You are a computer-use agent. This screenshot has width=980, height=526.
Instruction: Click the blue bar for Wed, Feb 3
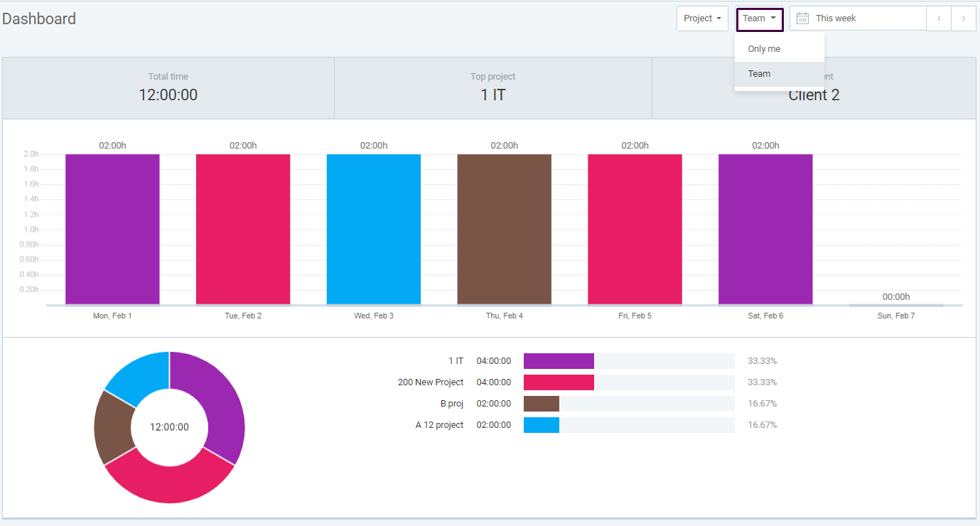coord(373,227)
